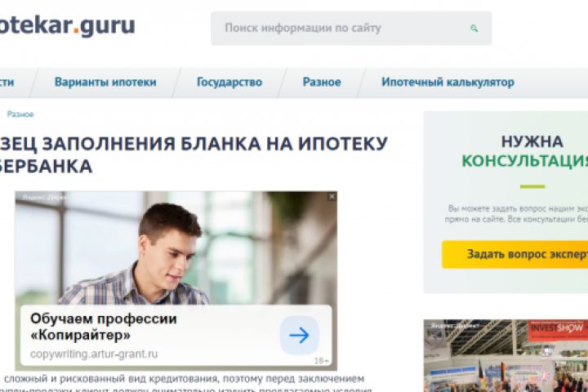Viewport: 588px width, 392px height.
Task: Open the Варианты ипотеки menu item
Action: [105, 82]
